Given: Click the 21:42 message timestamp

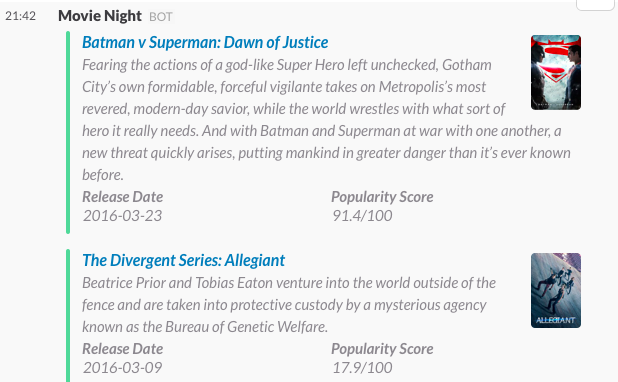Looking at the screenshot, I should coord(20,16).
